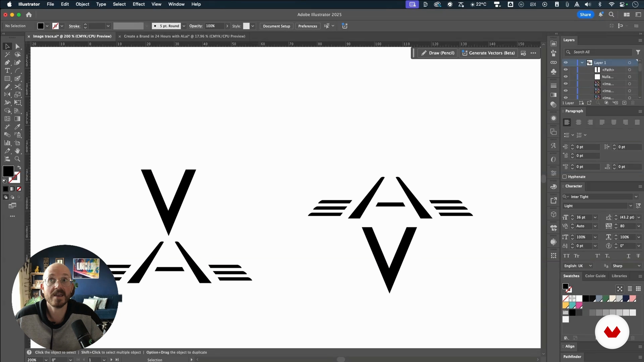This screenshot has width=644, height=362.
Task: Click the Document Setup button
Action: pos(277,26)
